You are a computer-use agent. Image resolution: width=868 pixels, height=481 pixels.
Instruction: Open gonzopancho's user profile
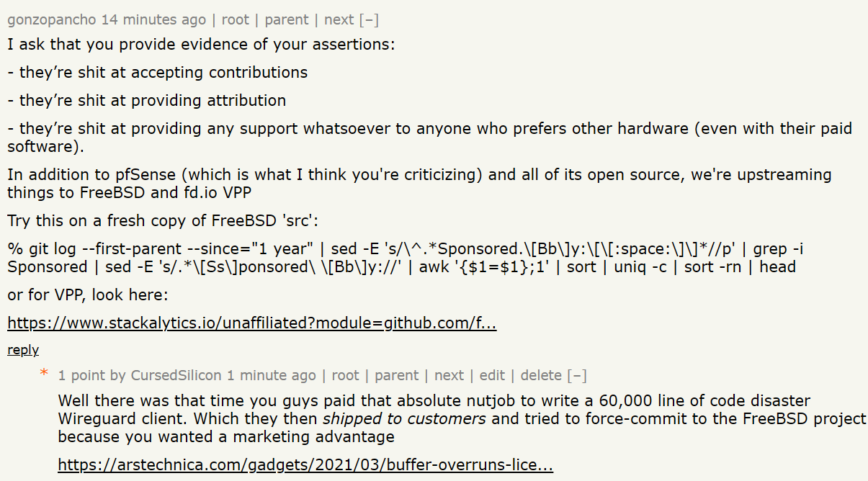click(x=52, y=20)
